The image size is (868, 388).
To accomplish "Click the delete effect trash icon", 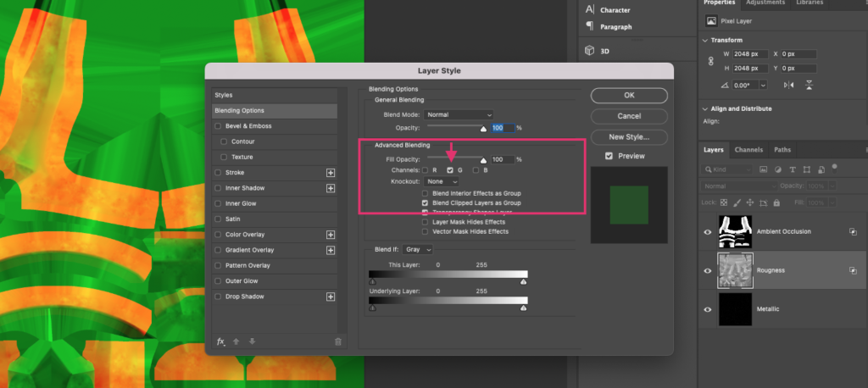I will pos(337,341).
